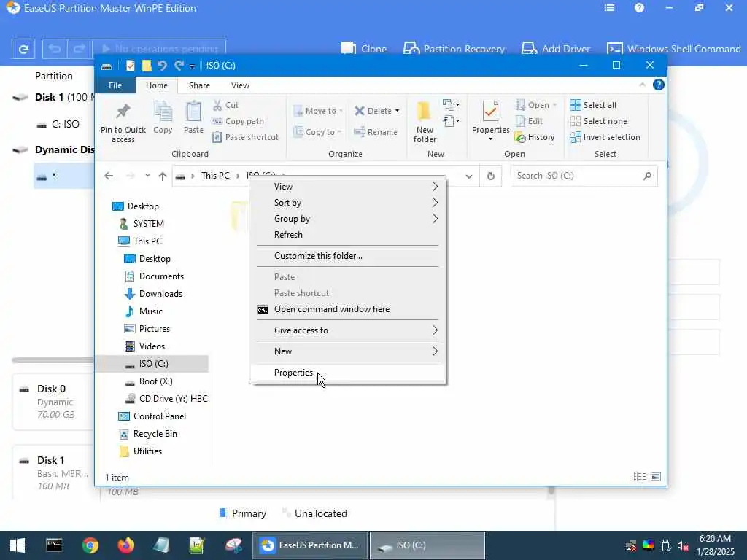This screenshot has height=560, width=747.
Task: Click Cut in the Clipboard group
Action: tap(226, 105)
